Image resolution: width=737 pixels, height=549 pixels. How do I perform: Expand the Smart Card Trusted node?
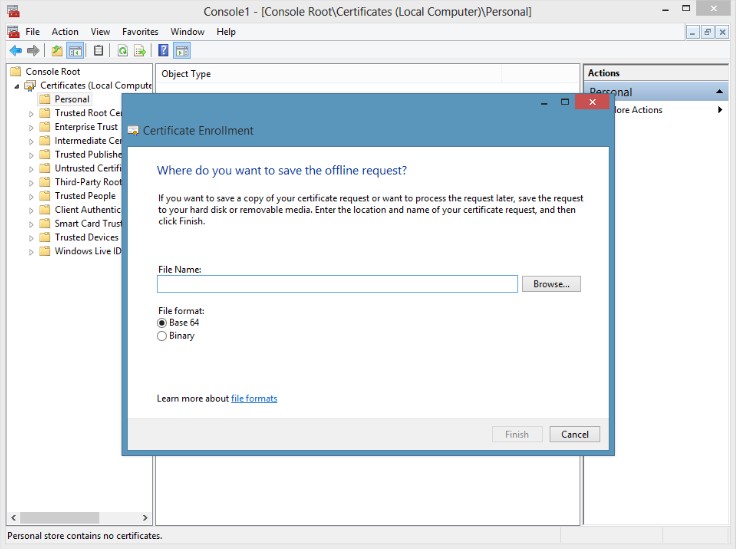(31, 224)
